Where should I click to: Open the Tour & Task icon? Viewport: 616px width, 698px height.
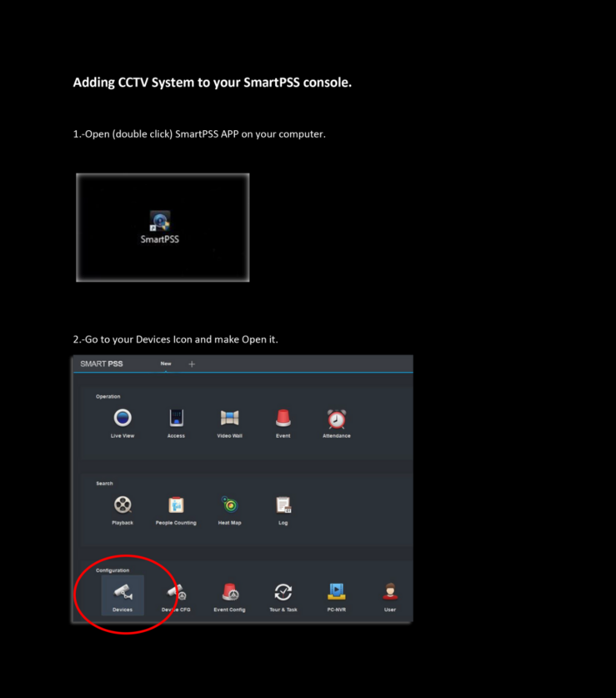(283, 592)
